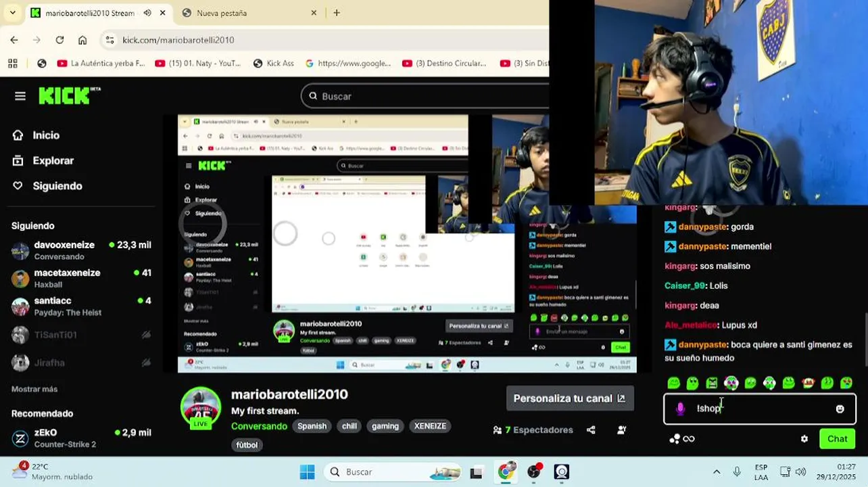Open chat settings gear icon
868x487 pixels.
pos(804,438)
